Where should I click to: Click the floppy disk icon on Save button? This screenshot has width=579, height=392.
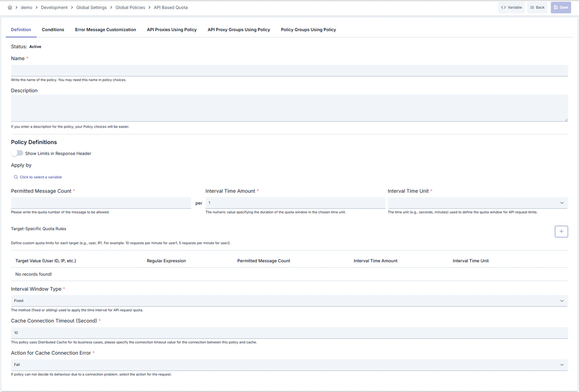coord(556,7)
